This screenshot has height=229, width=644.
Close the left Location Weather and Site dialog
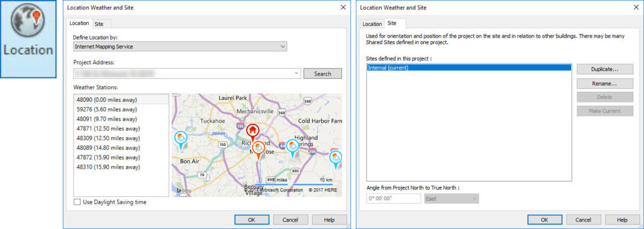point(343,8)
